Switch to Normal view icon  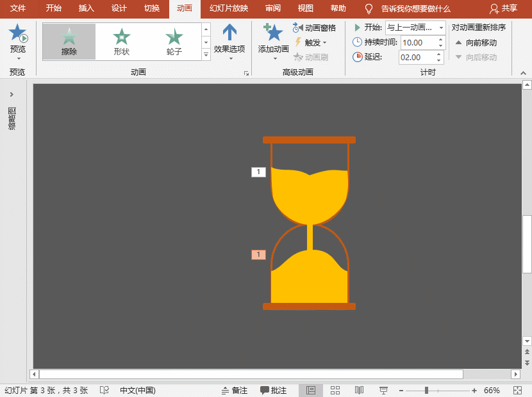coord(311,391)
